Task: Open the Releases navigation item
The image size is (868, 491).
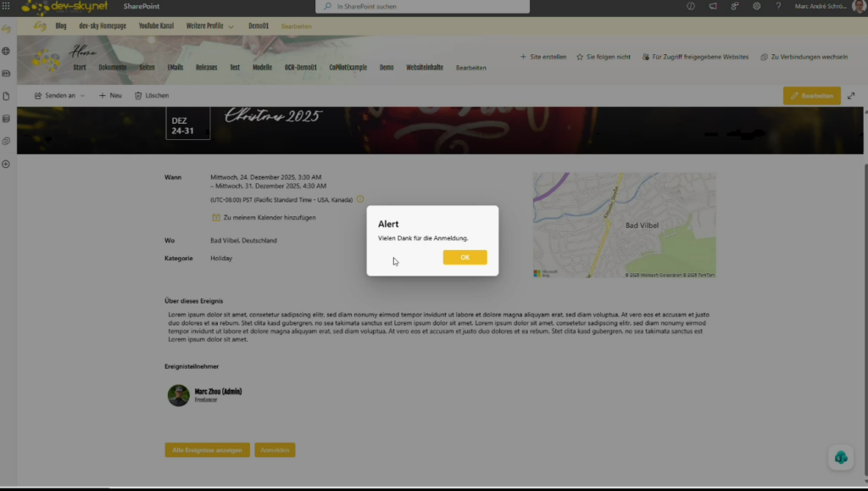Action: click(x=207, y=68)
